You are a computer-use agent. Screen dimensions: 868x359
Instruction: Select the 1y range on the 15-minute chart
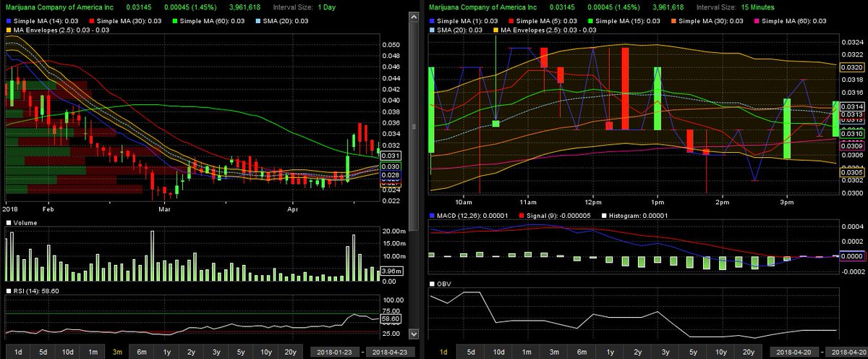tap(610, 352)
